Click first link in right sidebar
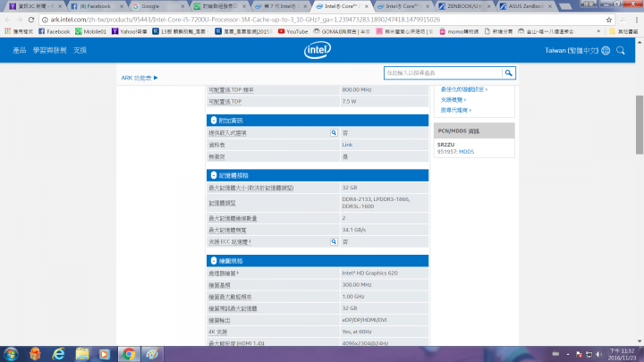The image size is (644, 362). (x=464, y=89)
